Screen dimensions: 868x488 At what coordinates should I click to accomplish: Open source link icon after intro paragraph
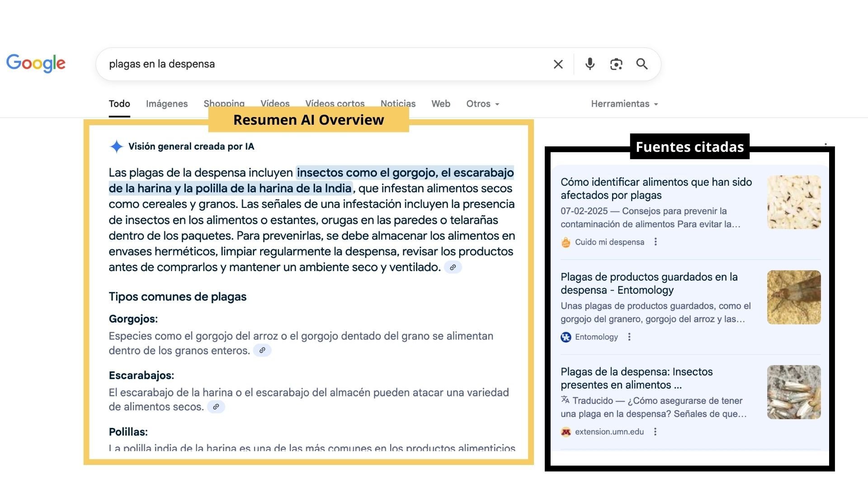click(453, 267)
